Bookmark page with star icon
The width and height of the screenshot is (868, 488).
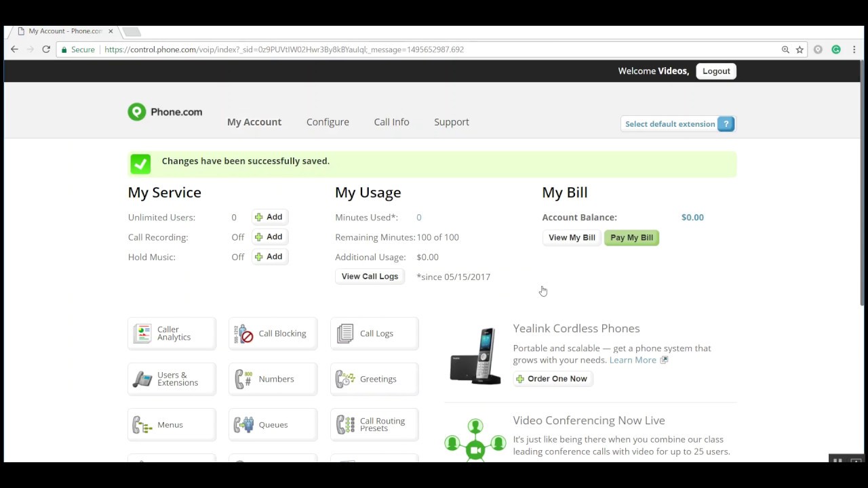[x=800, y=49]
